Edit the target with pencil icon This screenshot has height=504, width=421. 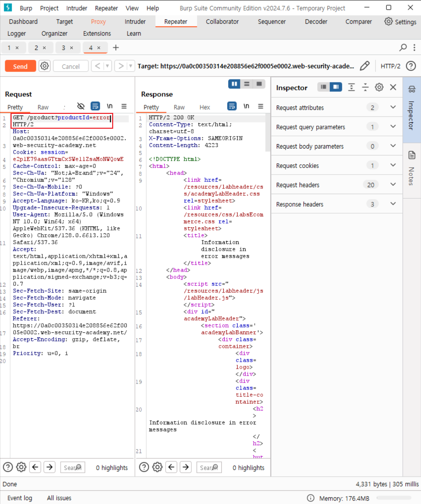click(x=365, y=66)
